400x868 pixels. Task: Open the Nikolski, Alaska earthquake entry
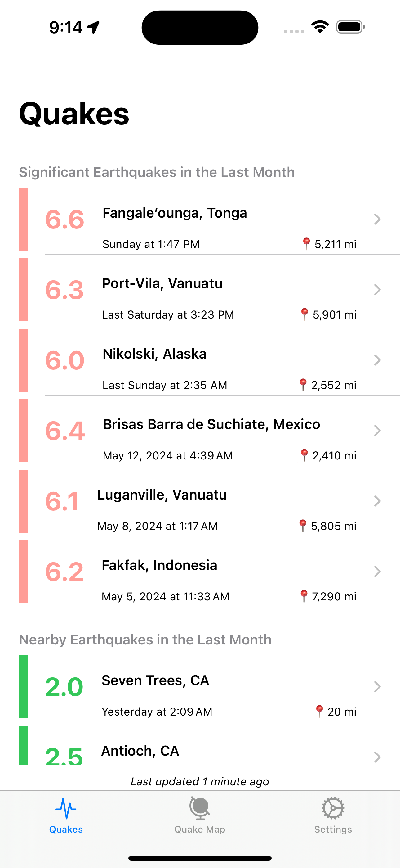(209, 360)
